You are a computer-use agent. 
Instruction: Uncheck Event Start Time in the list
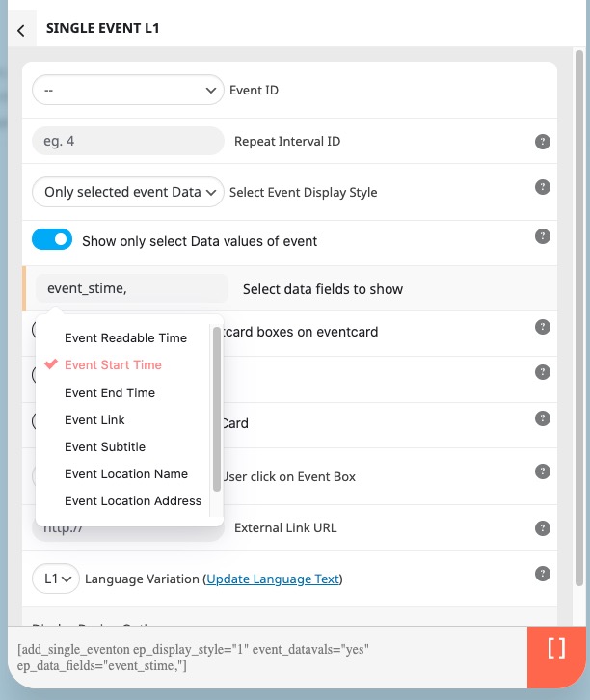(113, 364)
